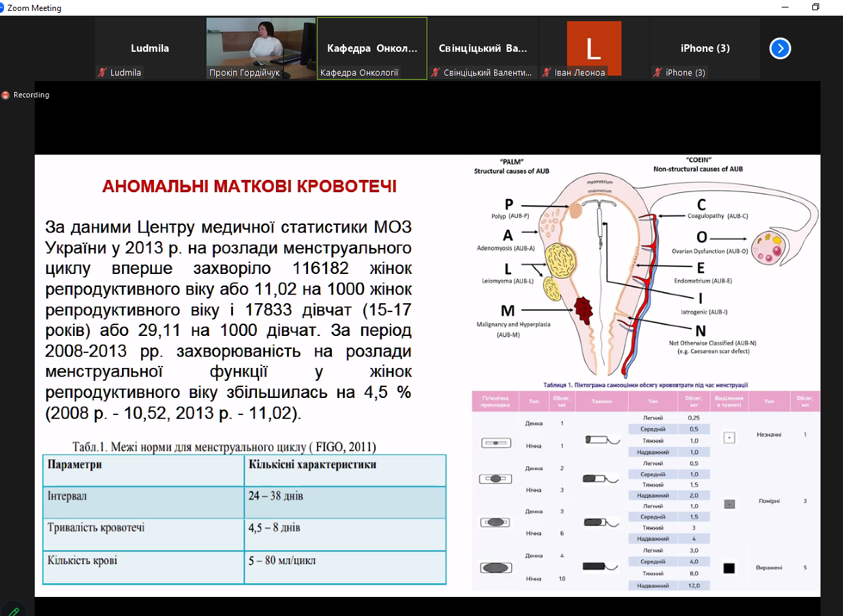Click the Leiomyoma (AUB-L) diagram label
This screenshot has width=843, height=616.
[x=508, y=280]
